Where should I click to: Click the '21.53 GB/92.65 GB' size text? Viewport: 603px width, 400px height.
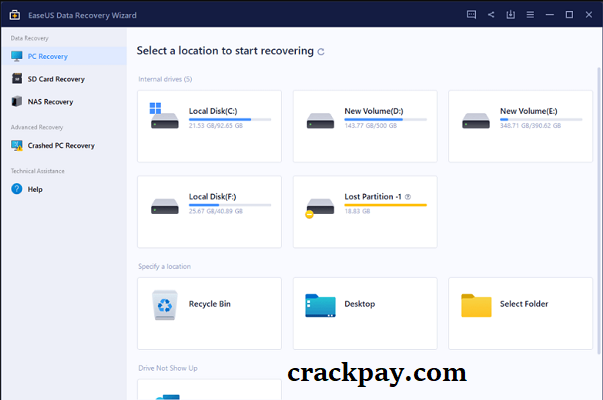215,126
